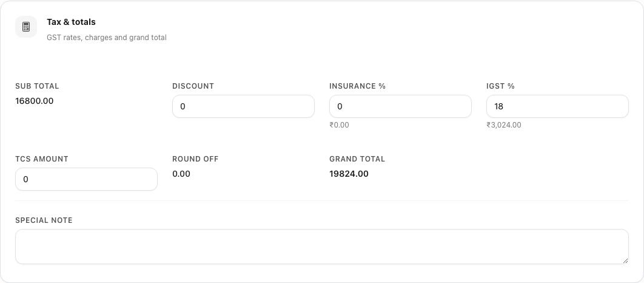Grab the Special Note resize handle
The image size is (644, 283).
(625, 261)
